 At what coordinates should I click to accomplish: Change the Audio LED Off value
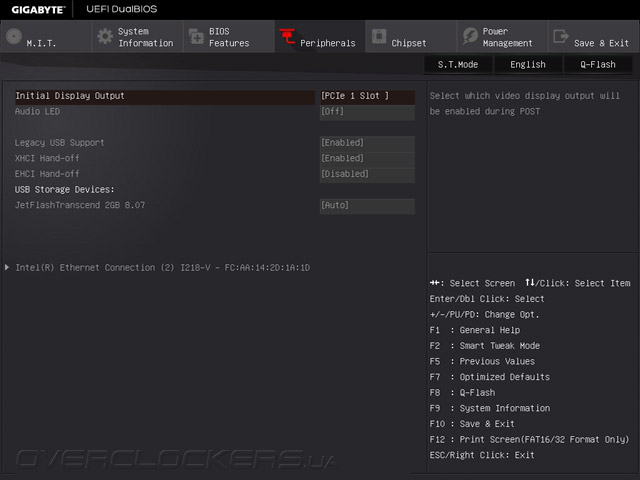[x=367, y=111]
